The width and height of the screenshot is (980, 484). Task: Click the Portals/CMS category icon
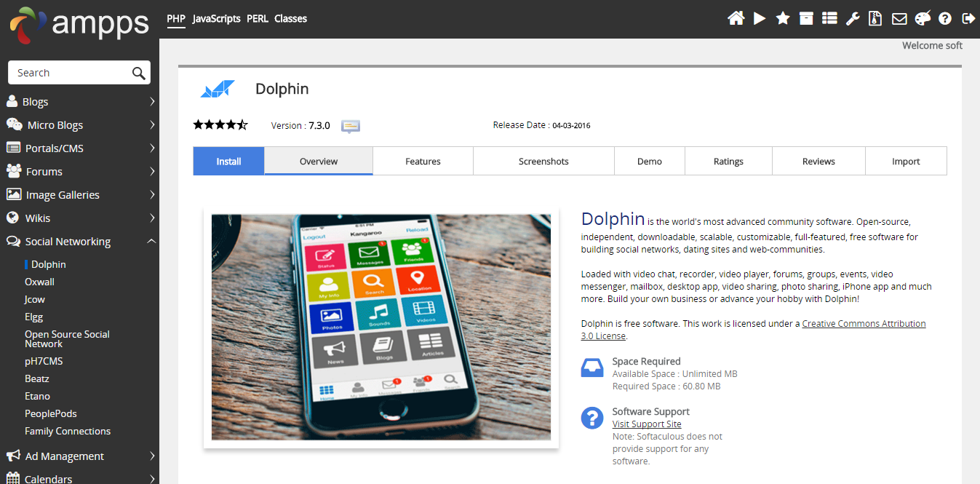click(x=13, y=148)
